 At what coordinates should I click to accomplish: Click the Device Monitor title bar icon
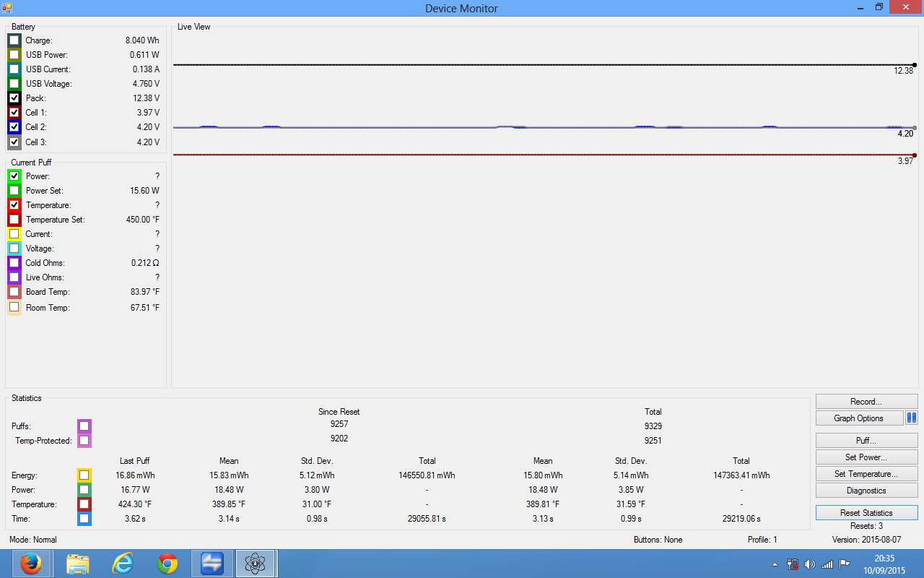[7, 7]
